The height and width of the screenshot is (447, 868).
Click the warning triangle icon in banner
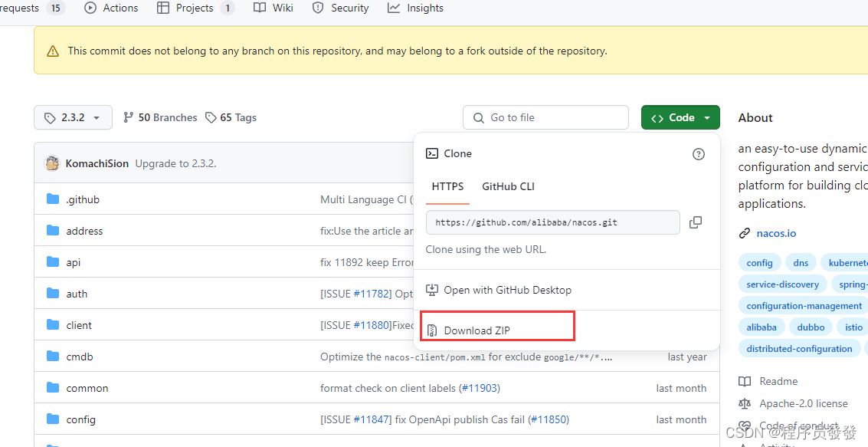(x=53, y=51)
